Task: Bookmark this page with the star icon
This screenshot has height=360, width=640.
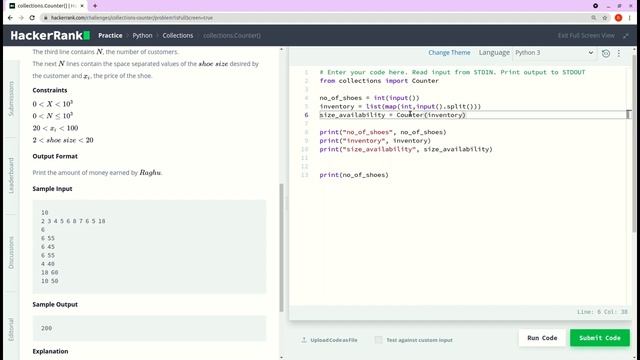Action: click(x=605, y=18)
